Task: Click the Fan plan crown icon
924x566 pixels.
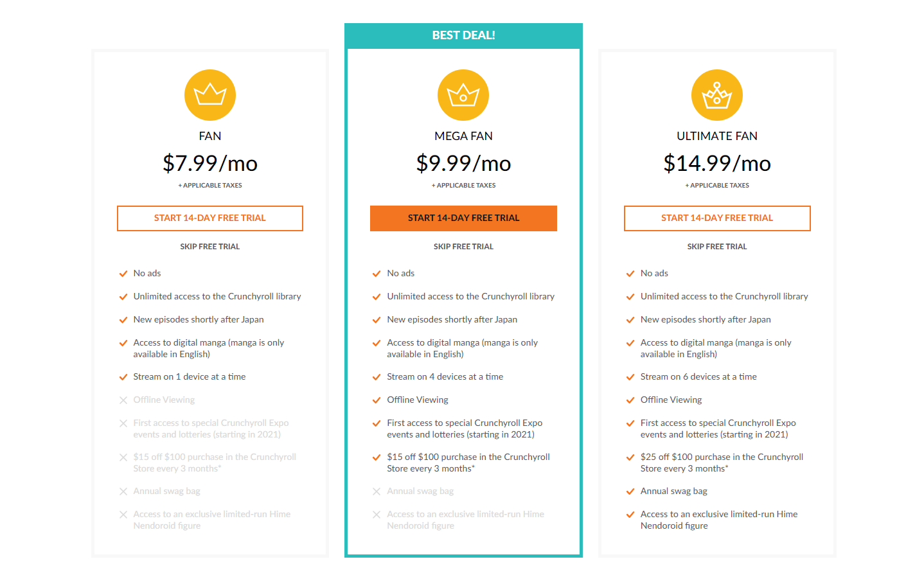Action: pyautogui.click(x=209, y=95)
